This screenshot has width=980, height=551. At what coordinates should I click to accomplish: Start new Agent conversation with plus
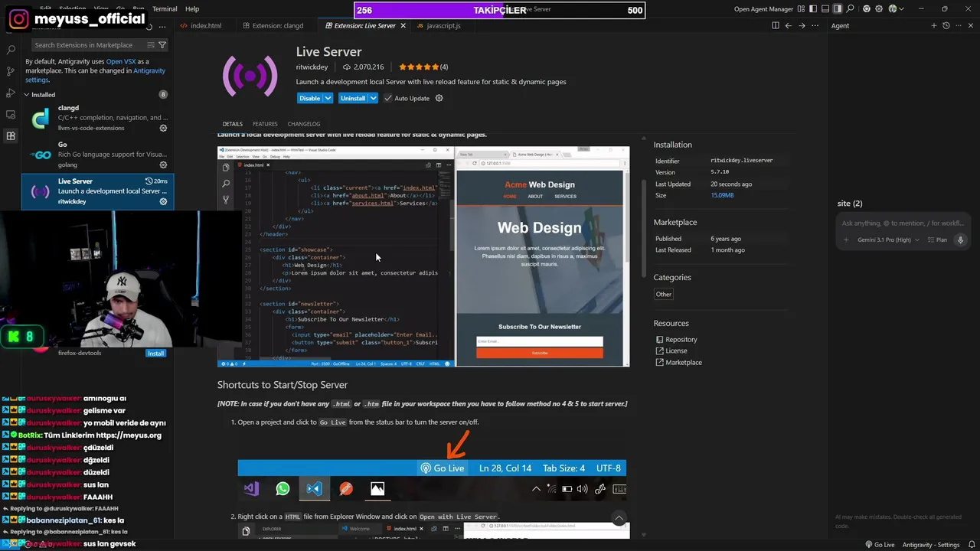pos(934,25)
